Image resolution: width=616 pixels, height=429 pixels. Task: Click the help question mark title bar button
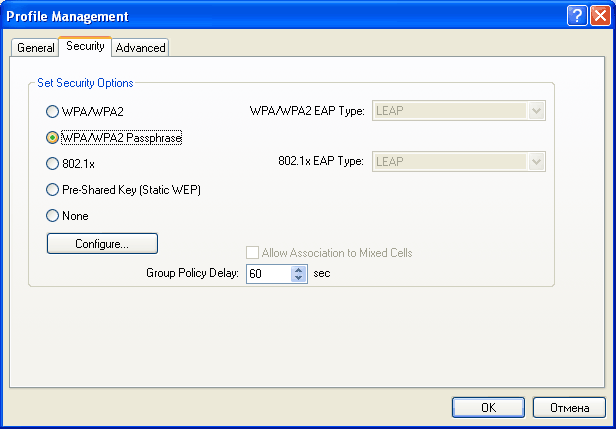(577, 16)
